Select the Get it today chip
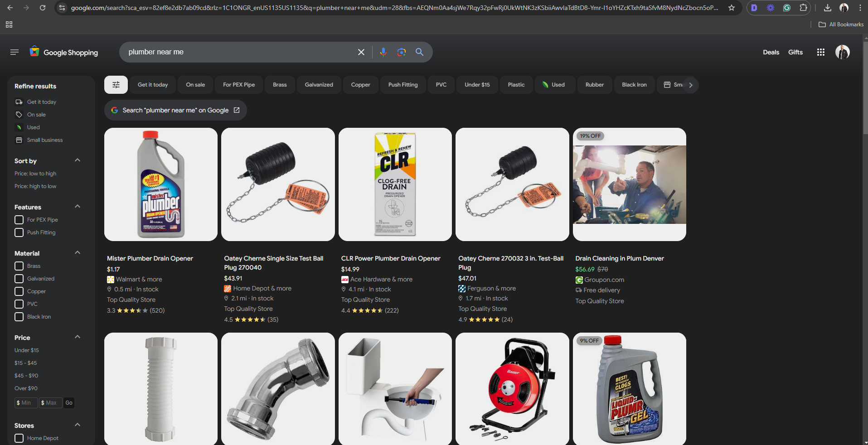Viewport: 868px width, 445px height. pos(153,85)
